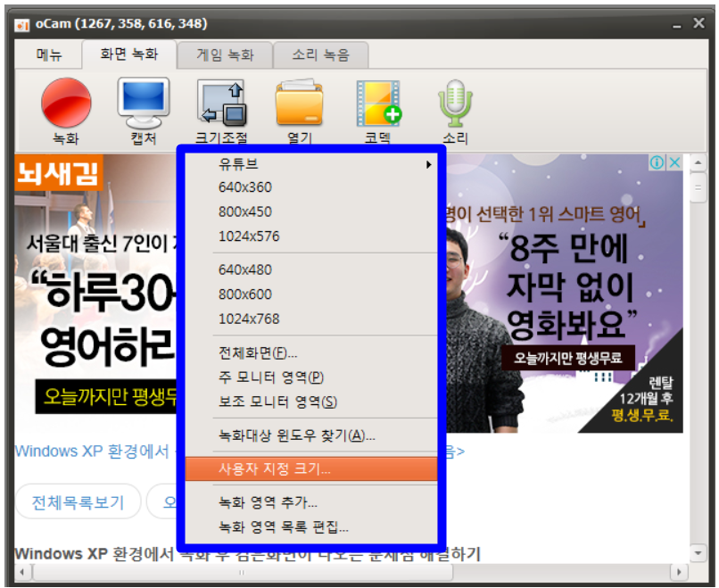Select the 800x450 size option

311,211
